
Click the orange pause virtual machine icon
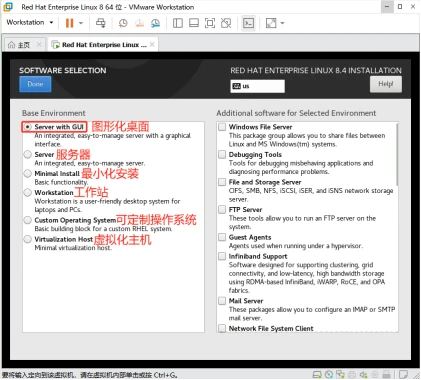tap(69, 23)
